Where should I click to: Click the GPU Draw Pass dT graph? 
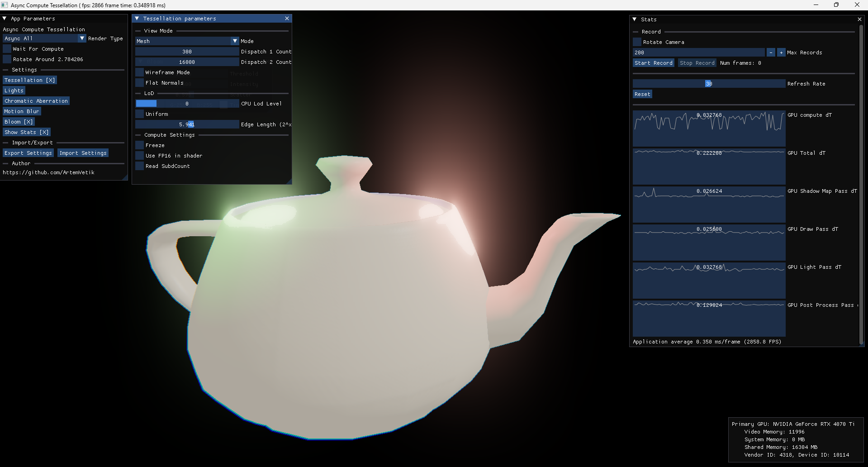tap(709, 242)
